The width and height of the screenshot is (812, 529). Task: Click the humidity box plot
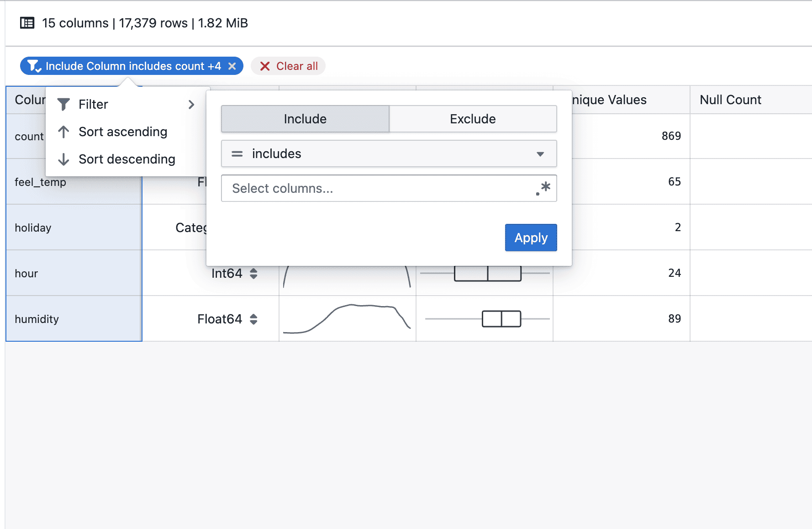pos(501,319)
